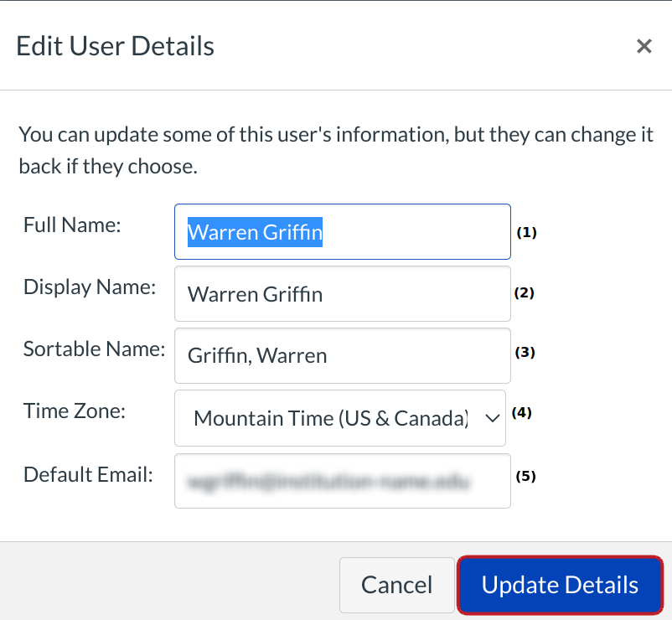Click annotation marker (4) beside Time Zone

coord(522,413)
